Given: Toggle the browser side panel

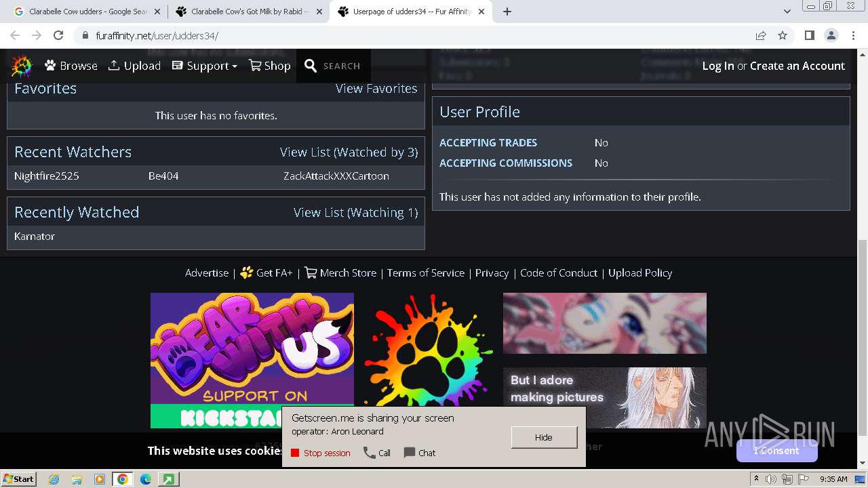Looking at the screenshot, I should pyautogui.click(x=809, y=35).
